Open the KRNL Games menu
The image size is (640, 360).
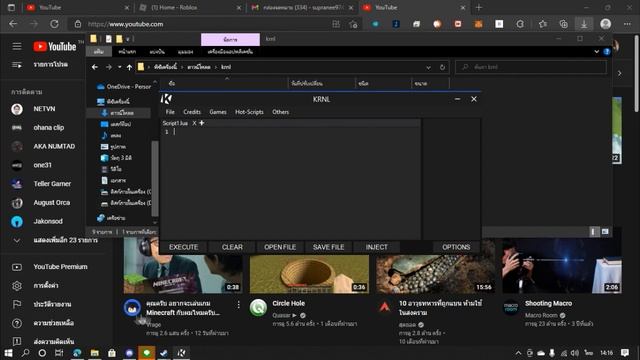click(218, 112)
